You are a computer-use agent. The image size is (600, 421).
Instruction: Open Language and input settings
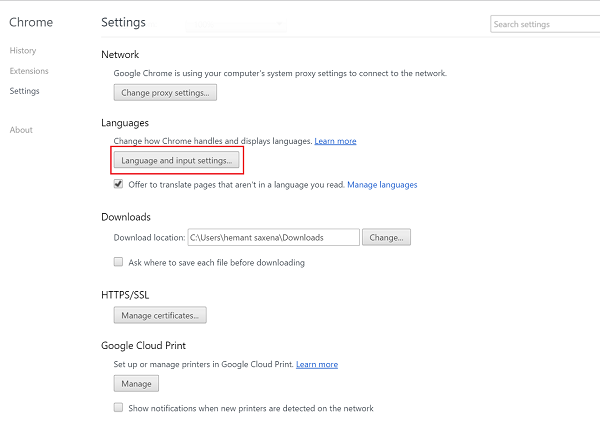click(x=176, y=160)
